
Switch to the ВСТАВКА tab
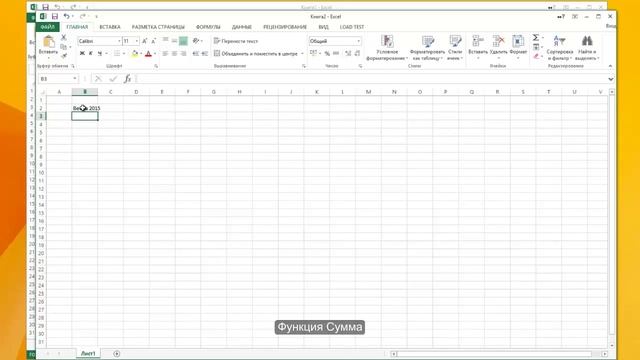110,27
